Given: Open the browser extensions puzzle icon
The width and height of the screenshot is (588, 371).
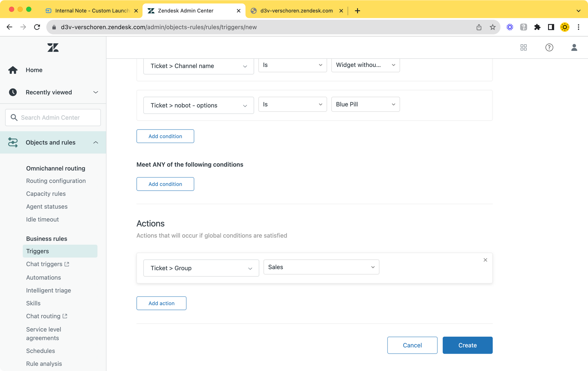Looking at the screenshot, I should point(537,27).
